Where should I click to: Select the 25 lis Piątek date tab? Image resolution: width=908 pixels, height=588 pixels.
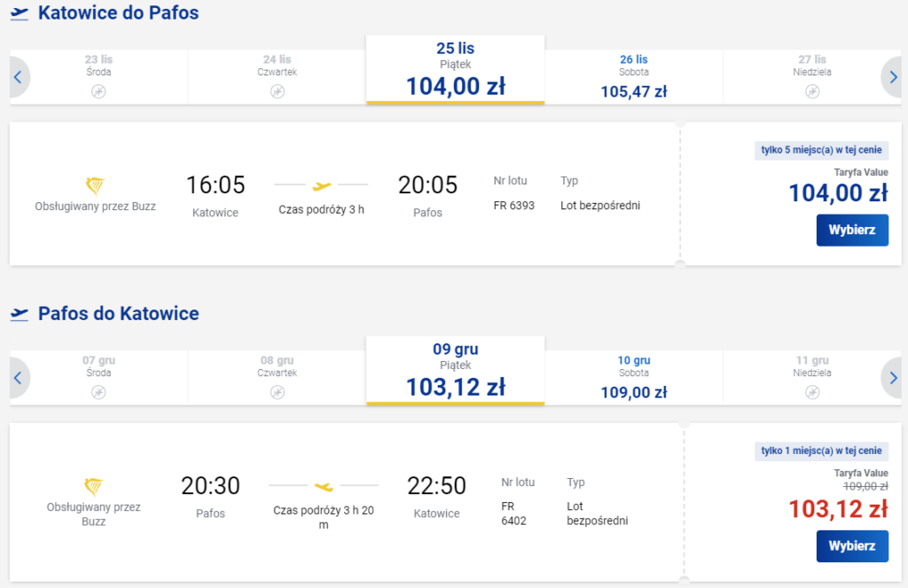(x=455, y=71)
